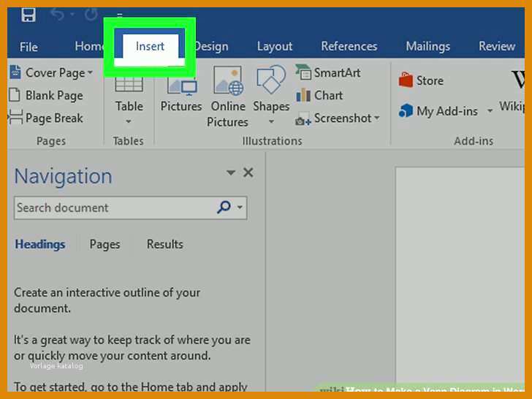Go to the References tab
The width and height of the screenshot is (532, 399).
coord(349,46)
